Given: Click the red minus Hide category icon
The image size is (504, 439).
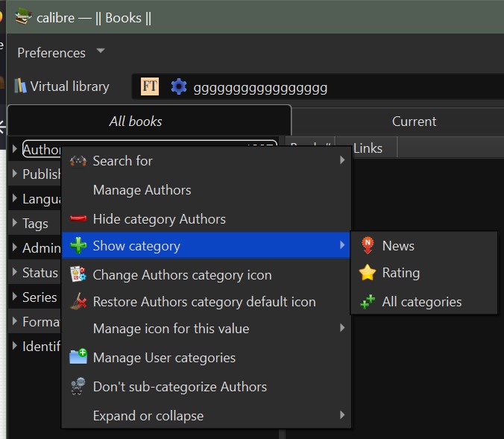Looking at the screenshot, I should point(78,219).
